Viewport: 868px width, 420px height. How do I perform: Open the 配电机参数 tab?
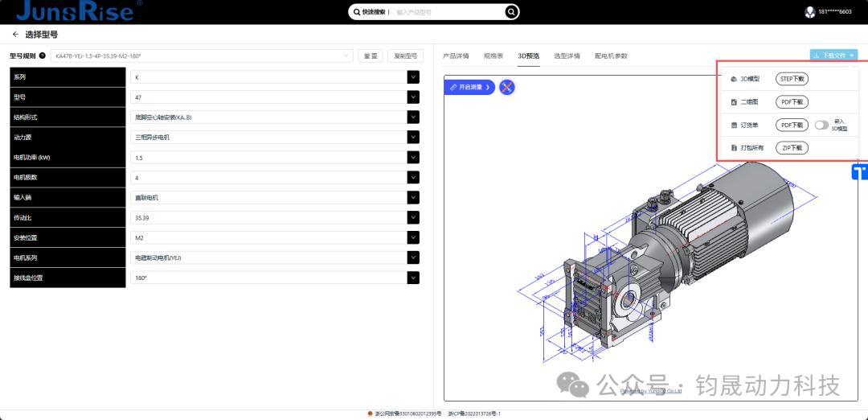[611, 56]
